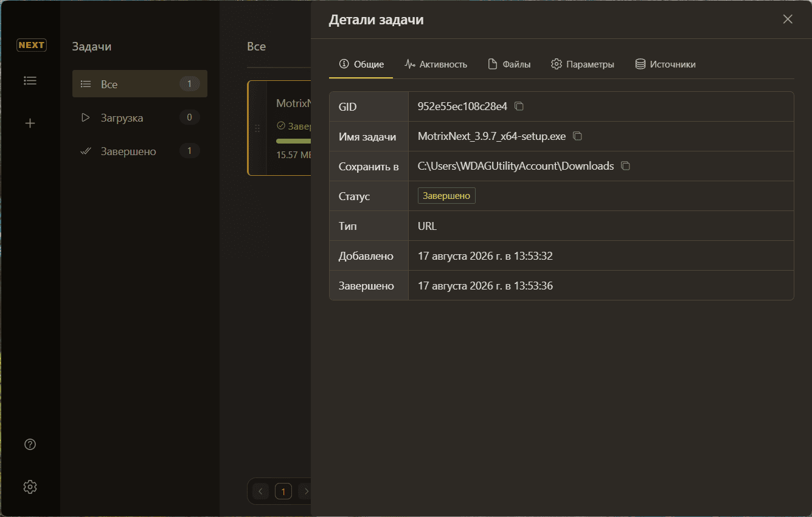
Task: Click the drag handle on the task card
Action: coord(257,128)
